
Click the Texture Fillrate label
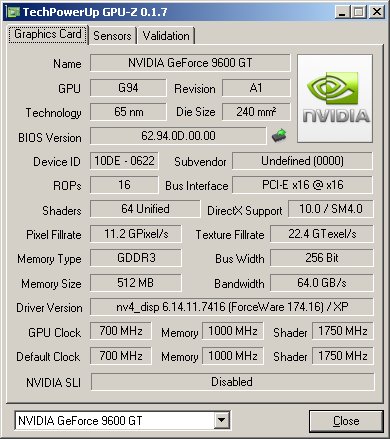[x=230, y=235]
